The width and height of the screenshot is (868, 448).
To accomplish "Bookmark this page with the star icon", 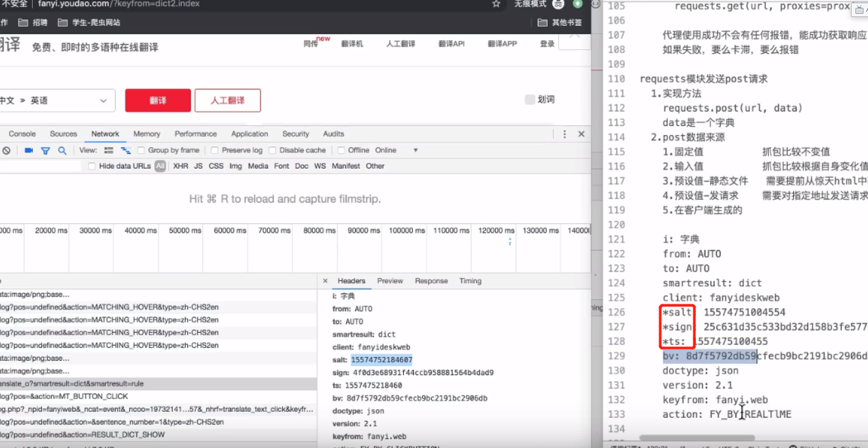I will (496, 4).
